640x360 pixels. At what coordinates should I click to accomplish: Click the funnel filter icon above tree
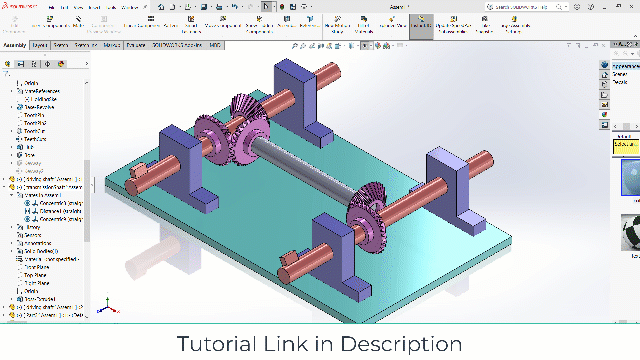click(5, 73)
